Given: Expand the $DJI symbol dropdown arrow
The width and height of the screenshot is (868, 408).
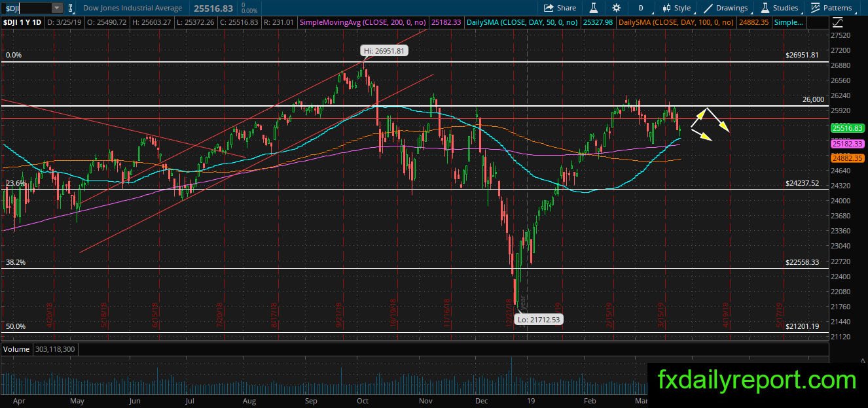Looking at the screenshot, I should coord(57,8).
